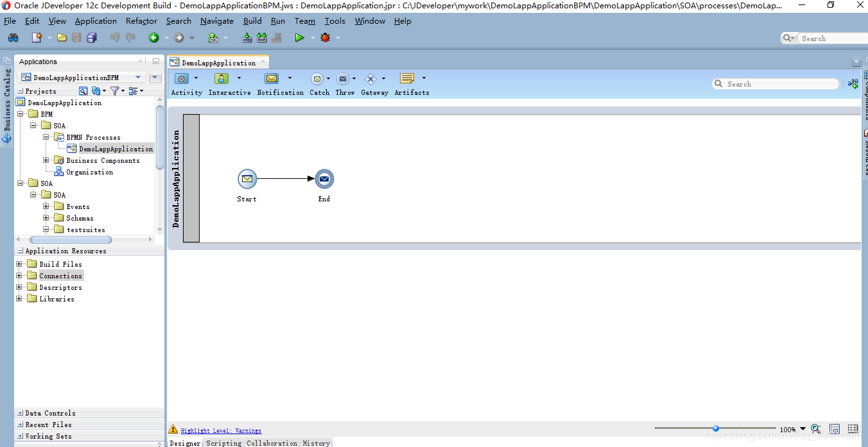868x447 pixels.
Task: Expand the Build Files node
Action: [x=19, y=264]
